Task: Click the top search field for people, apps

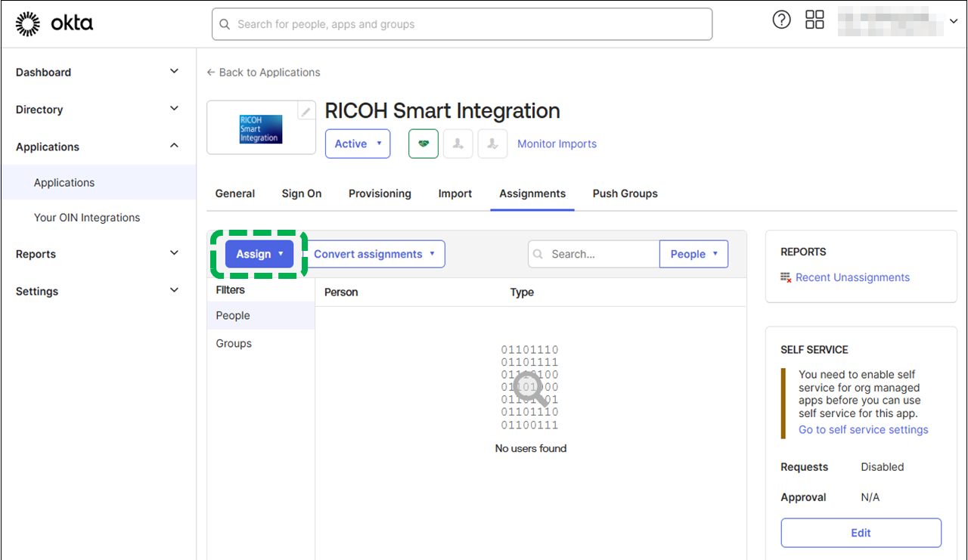Action: point(461,24)
